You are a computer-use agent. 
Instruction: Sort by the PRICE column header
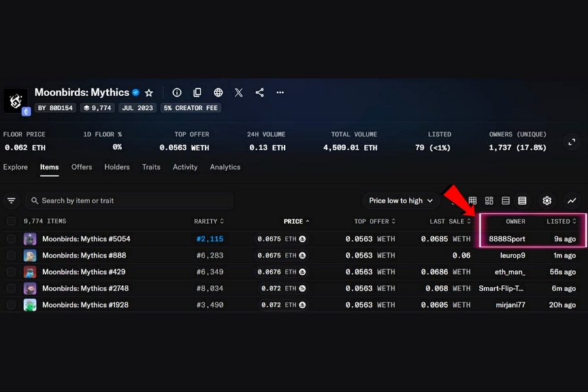297,221
